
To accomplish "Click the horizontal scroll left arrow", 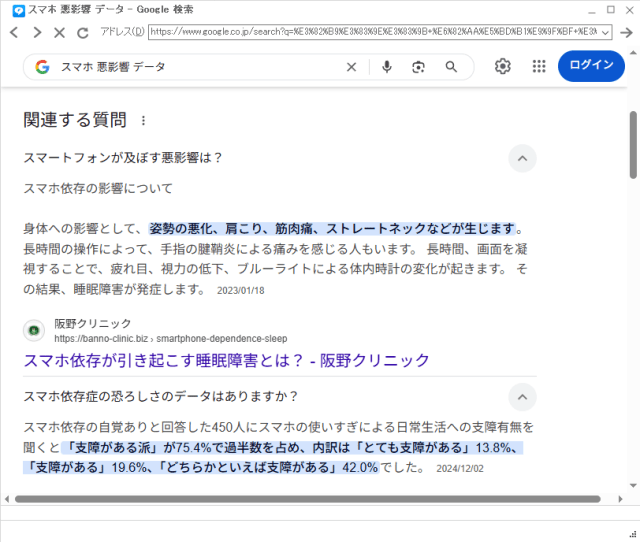I will coord(7,499).
